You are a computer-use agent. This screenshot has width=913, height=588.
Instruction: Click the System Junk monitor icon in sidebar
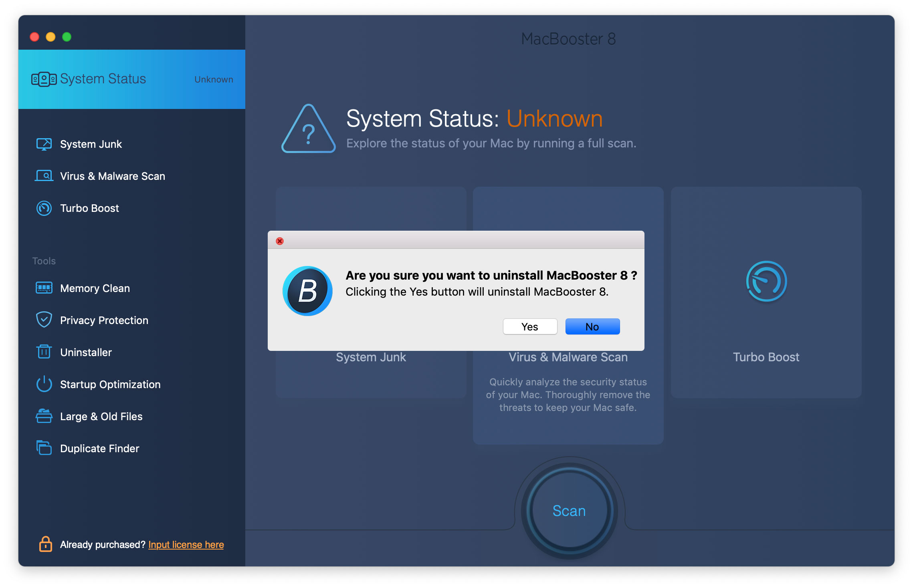coord(44,144)
